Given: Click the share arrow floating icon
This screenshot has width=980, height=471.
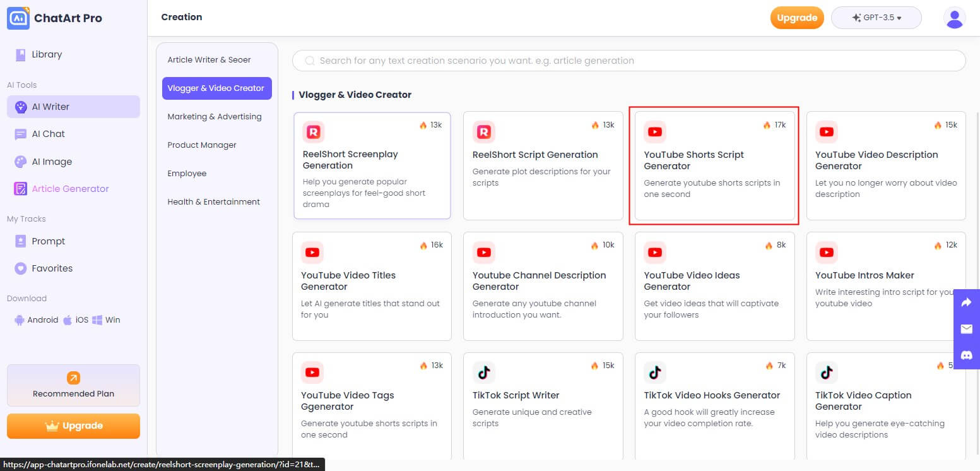Looking at the screenshot, I should tap(967, 302).
